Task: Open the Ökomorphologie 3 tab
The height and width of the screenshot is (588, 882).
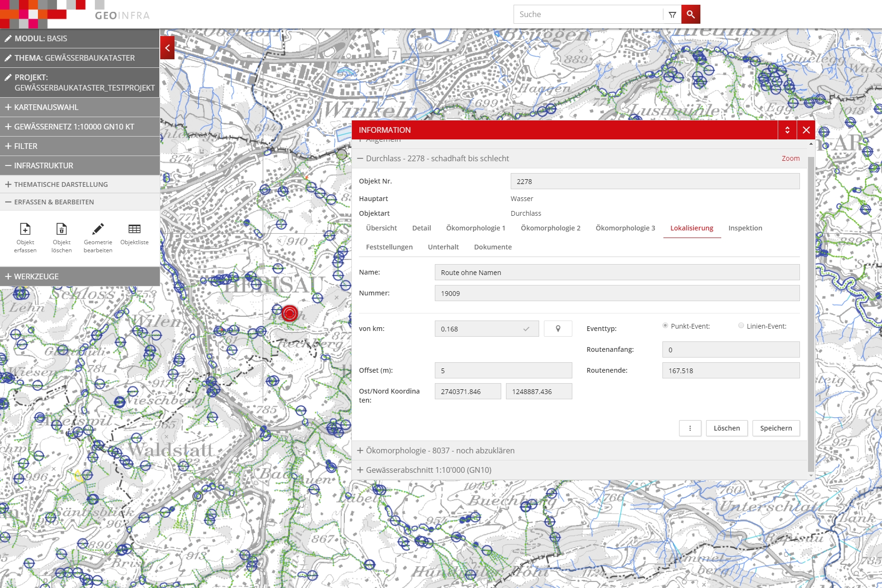Action: click(x=625, y=228)
